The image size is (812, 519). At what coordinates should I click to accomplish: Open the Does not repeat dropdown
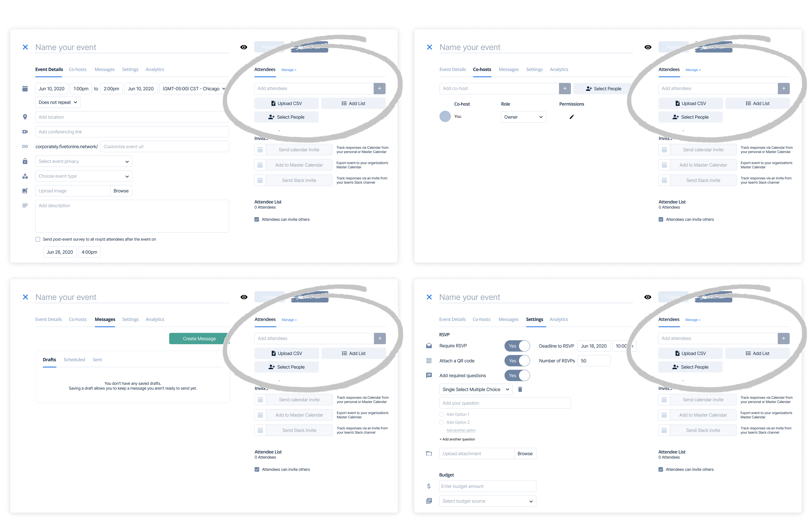(58, 102)
